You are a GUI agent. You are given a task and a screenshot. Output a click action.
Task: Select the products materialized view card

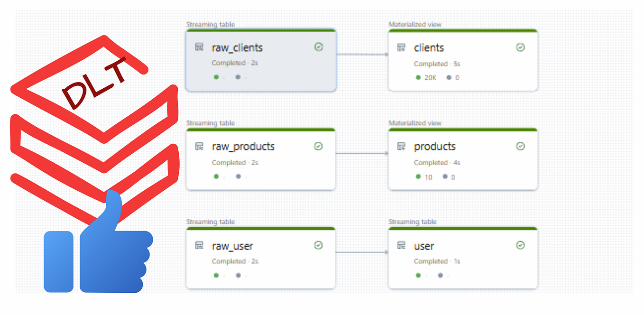pos(462,159)
